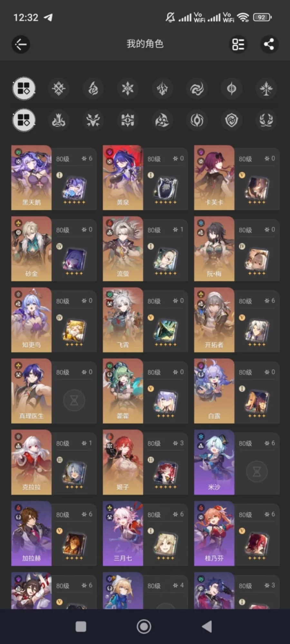Select the 三月七 character portrait
The width and height of the screenshot is (290, 644).
click(123, 533)
